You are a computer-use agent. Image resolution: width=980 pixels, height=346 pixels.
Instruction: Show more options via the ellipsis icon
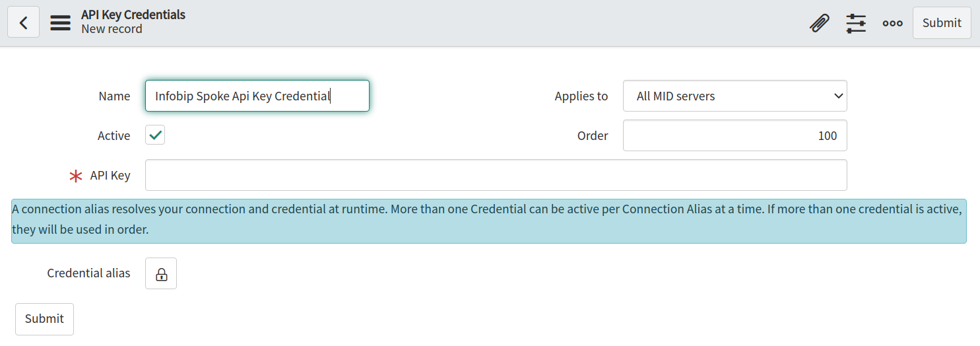892,23
